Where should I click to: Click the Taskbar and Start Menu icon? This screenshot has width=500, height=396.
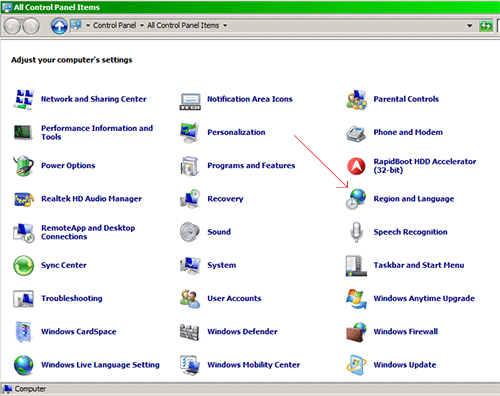(356, 266)
